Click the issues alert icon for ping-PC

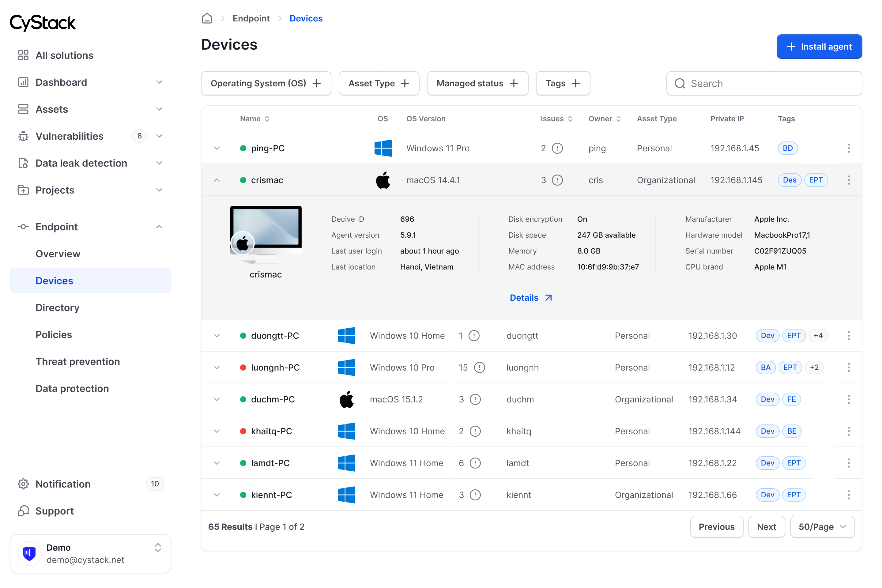pyautogui.click(x=557, y=148)
